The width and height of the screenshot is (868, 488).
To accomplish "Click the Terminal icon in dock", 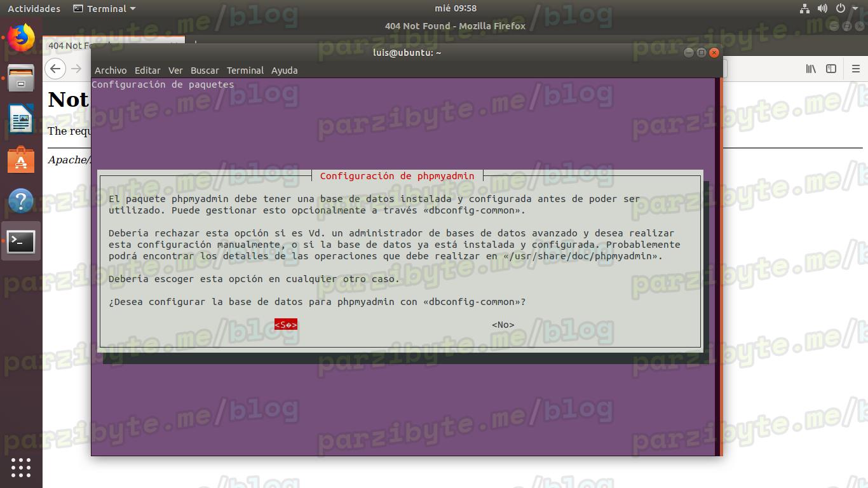I will click(21, 241).
